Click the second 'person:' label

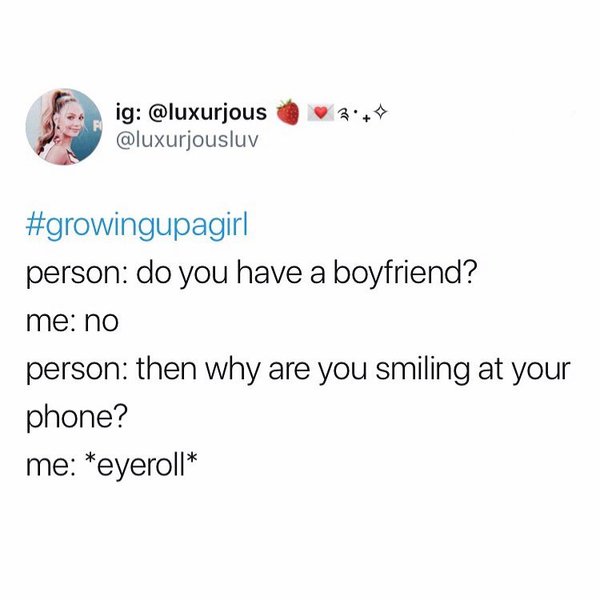(x=77, y=371)
